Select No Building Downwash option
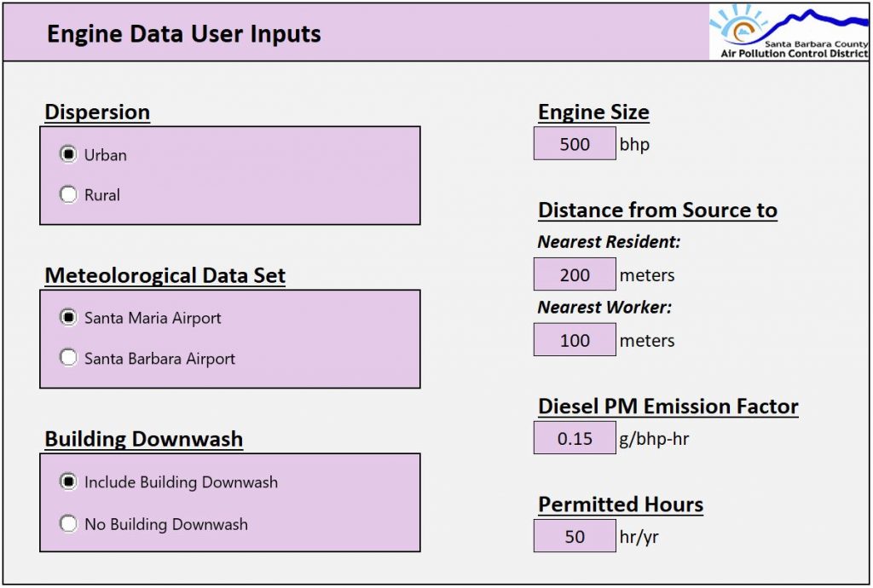The width and height of the screenshot is (873, 588). (68, 524)
